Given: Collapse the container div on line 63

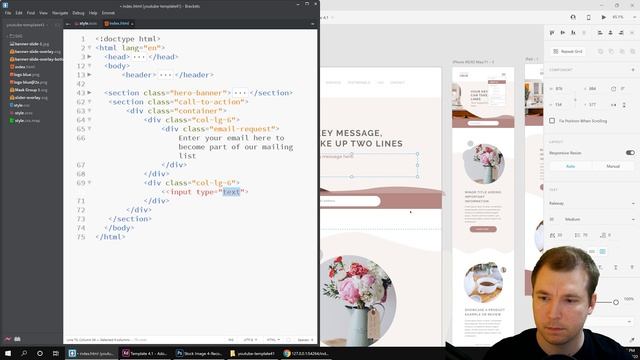Looking at the screenshot, I should [x=89, y=111].
